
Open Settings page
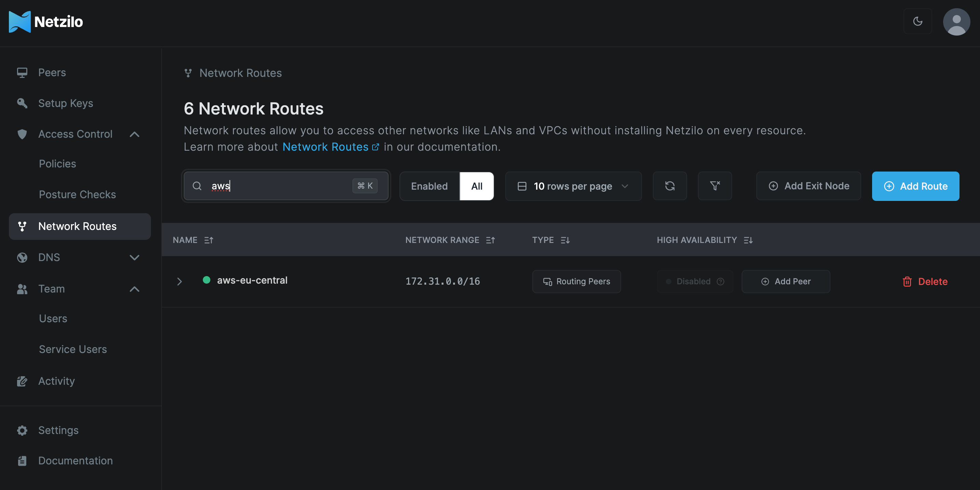pos(58,430)
